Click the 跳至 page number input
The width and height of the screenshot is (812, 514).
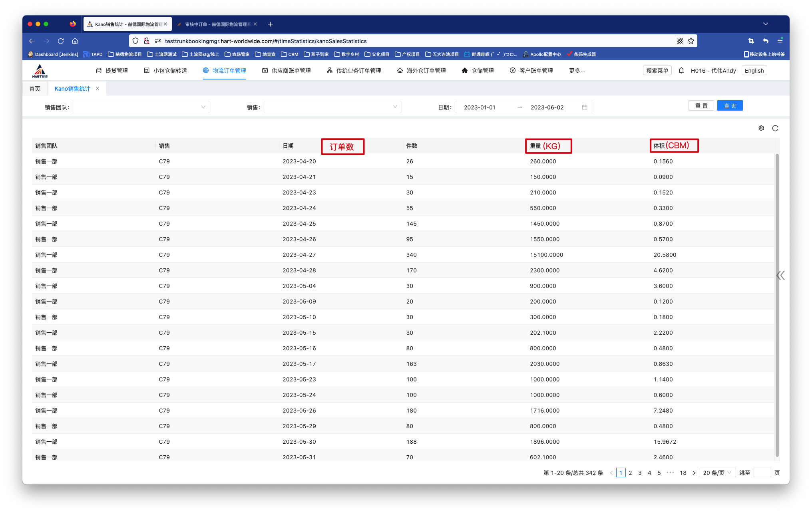pyautogui.click(x=762, y=473)
